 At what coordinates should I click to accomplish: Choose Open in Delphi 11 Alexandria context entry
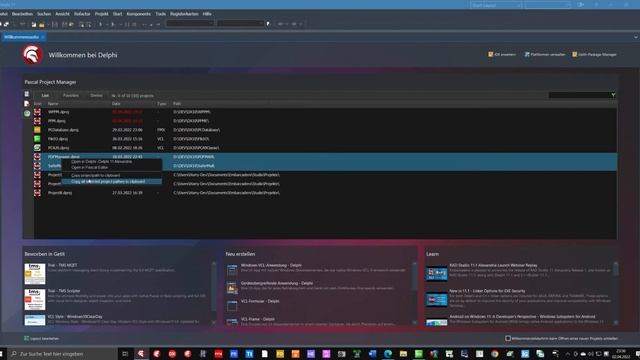click(111, 162)
